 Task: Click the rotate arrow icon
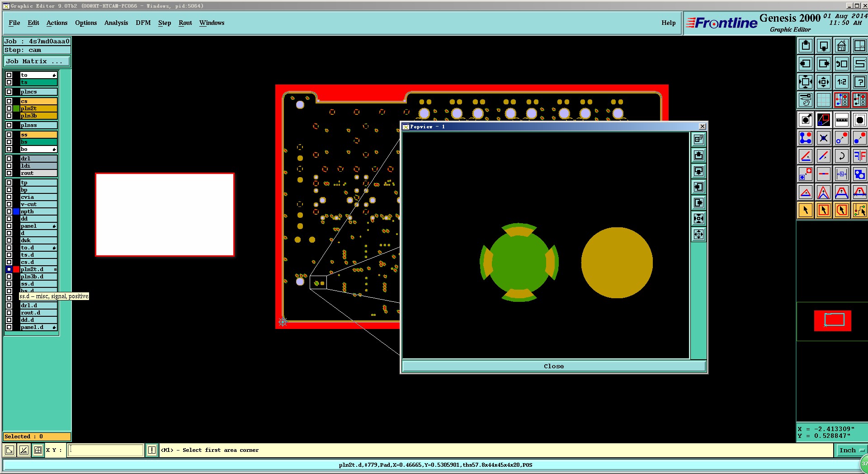(842, 156)
